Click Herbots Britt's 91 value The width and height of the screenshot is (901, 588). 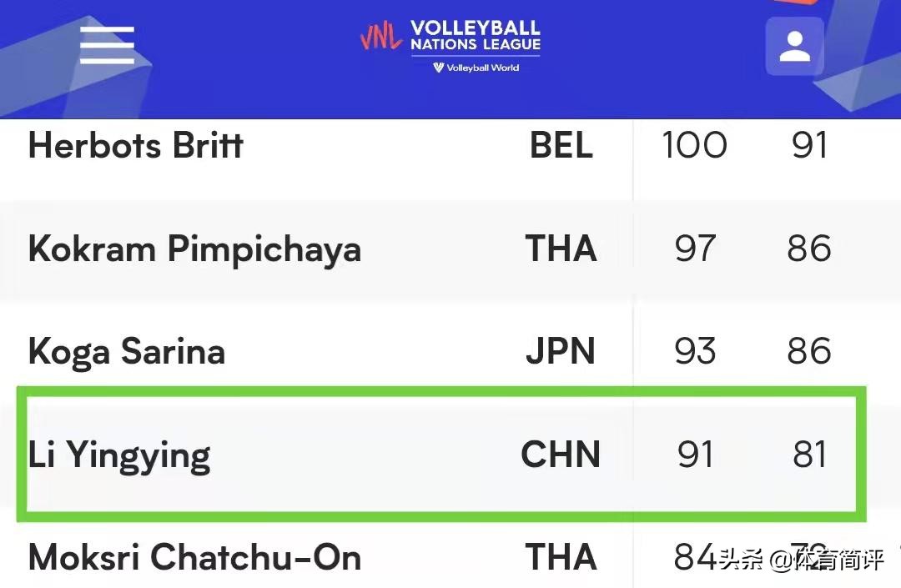[809, 146]
